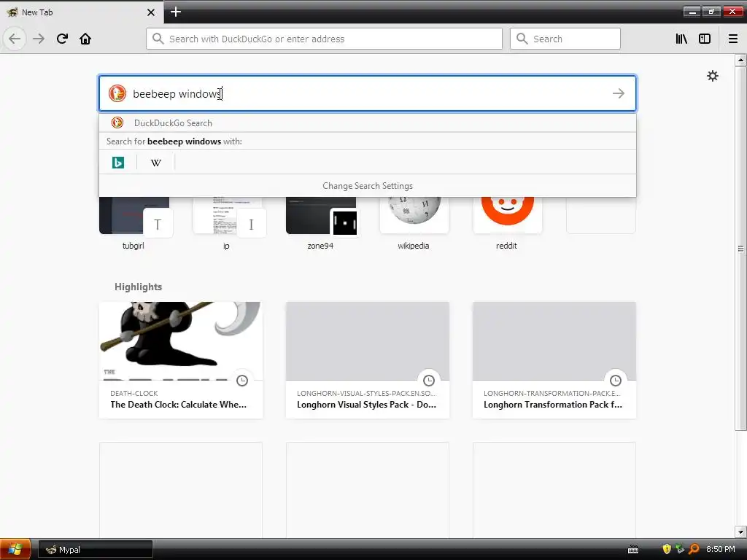
Task: Close the New Tab tab
Action: 150,12
